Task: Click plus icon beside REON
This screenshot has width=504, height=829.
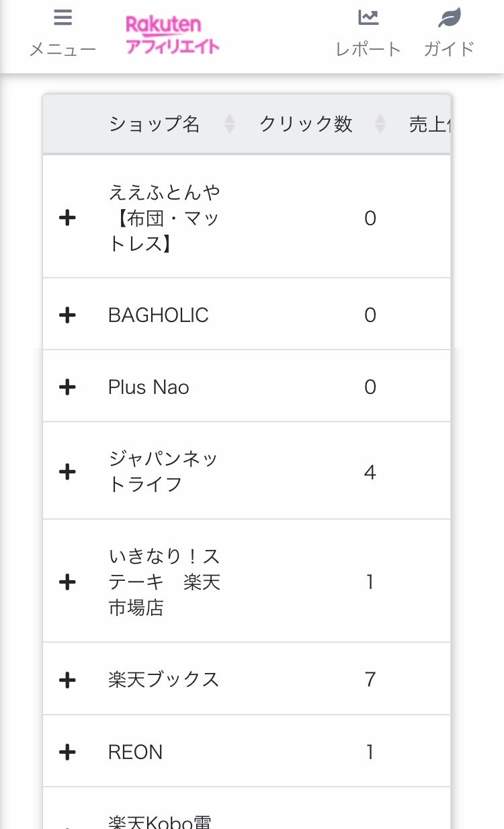Action: coord(67,752)
